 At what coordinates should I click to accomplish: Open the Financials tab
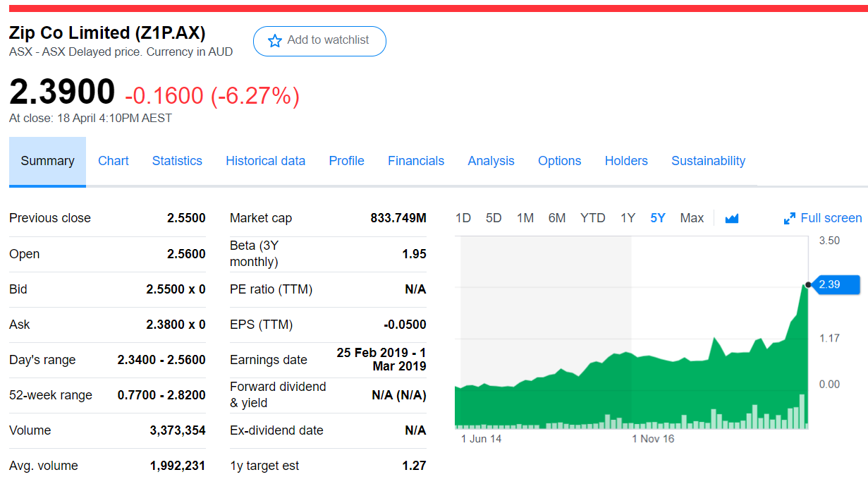[x=416, y=161]
